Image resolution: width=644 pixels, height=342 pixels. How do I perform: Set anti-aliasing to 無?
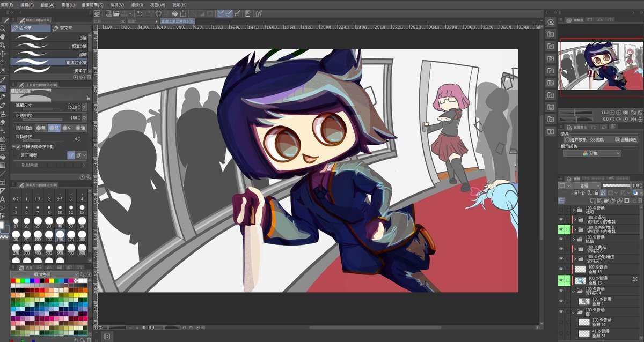[41, 128]
